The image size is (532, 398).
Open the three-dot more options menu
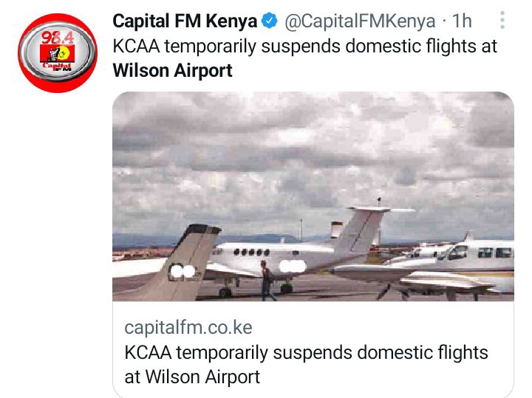502,20
